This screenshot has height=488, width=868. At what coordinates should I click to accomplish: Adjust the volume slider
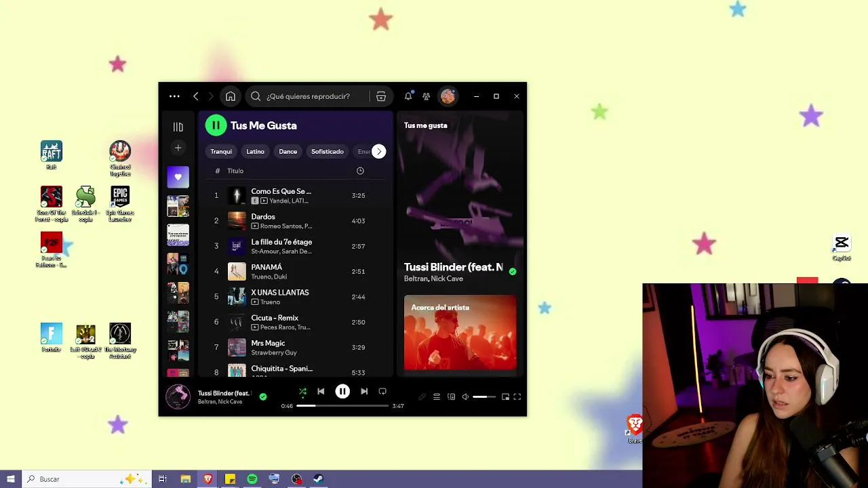point(484,397)
